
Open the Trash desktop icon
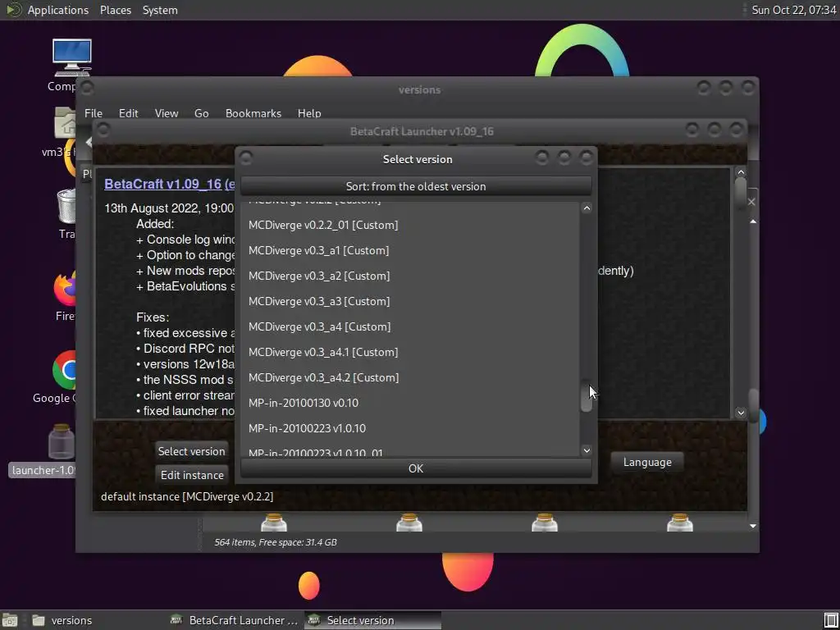click(66, 206)
